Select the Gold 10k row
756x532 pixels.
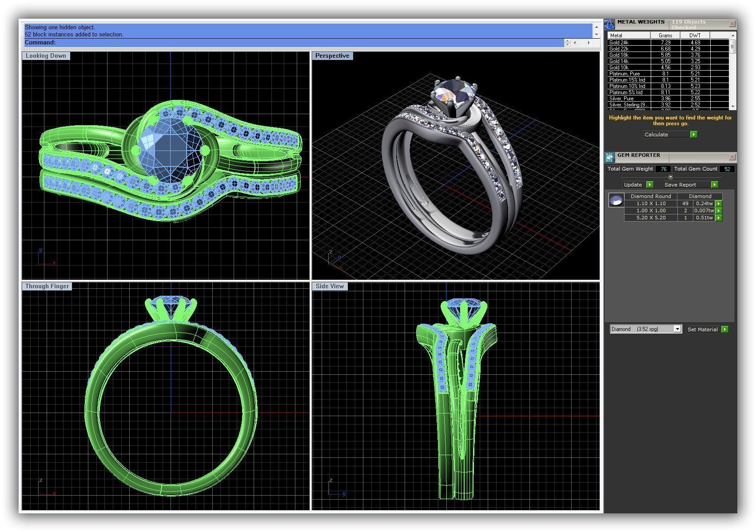[x=668, y=67]
